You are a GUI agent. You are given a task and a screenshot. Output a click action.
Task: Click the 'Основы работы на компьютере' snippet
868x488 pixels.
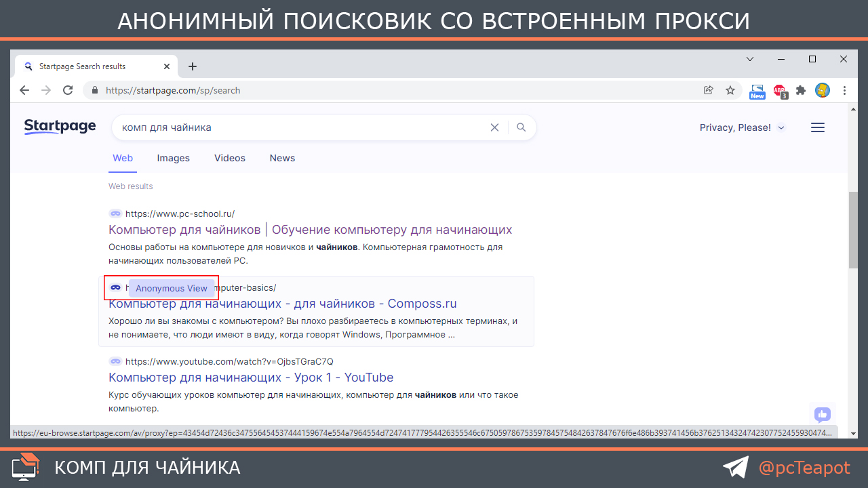(306, 253)
